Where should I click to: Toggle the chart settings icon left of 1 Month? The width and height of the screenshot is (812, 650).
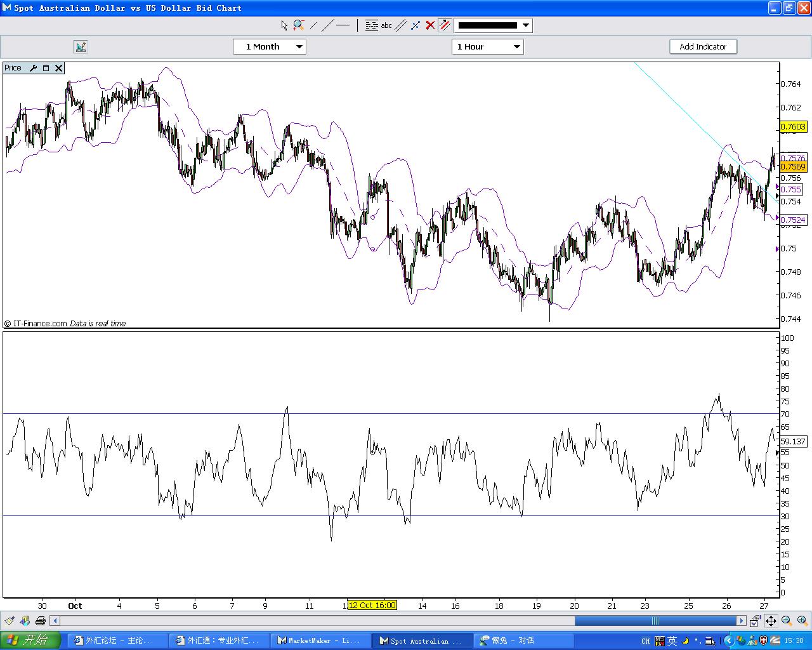pyautogui.click(x=81, y=46)
